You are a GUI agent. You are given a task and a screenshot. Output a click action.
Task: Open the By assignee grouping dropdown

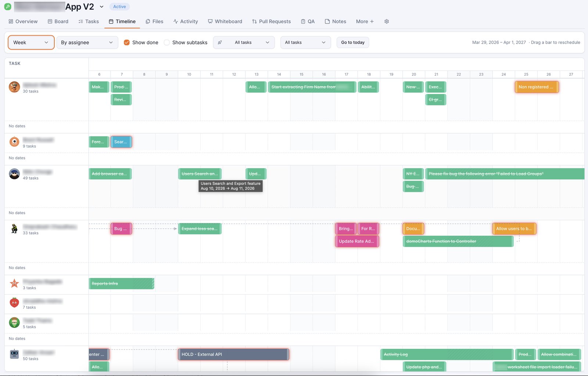(87, 43)
